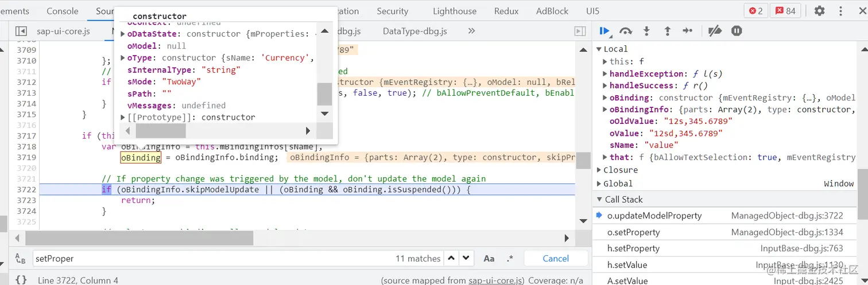Viewport: 868px width, 285px height.
Task: Expand 'that' variable in scope panel
Action: (x=605, y=157)
